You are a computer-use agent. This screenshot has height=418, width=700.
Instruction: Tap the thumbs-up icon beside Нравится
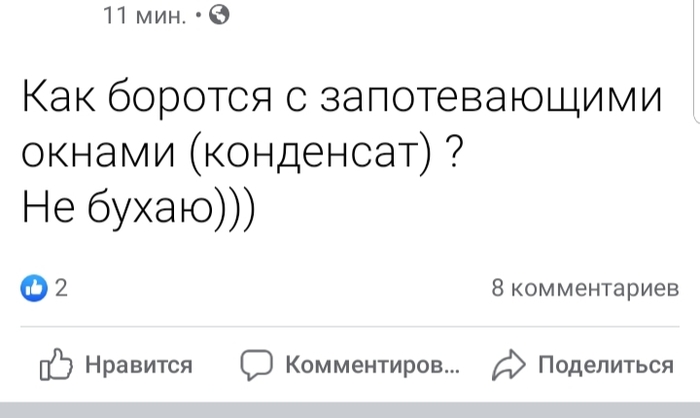click(x=57, y=365)
